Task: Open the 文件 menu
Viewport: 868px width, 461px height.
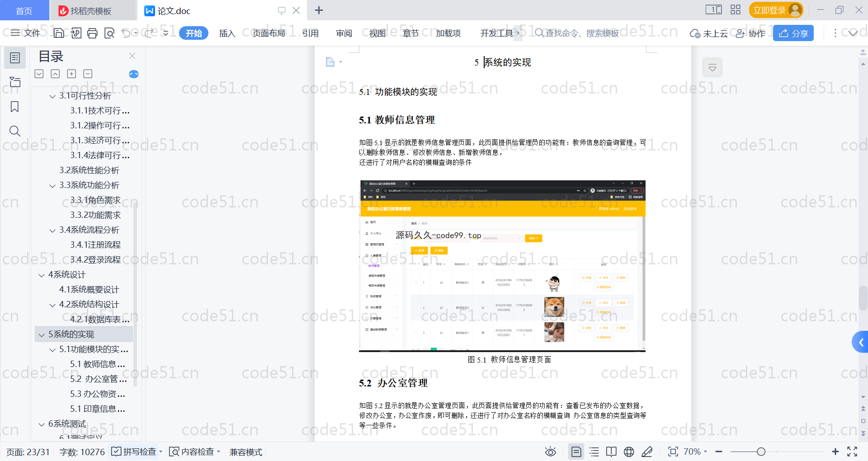Action: point(26,33)
